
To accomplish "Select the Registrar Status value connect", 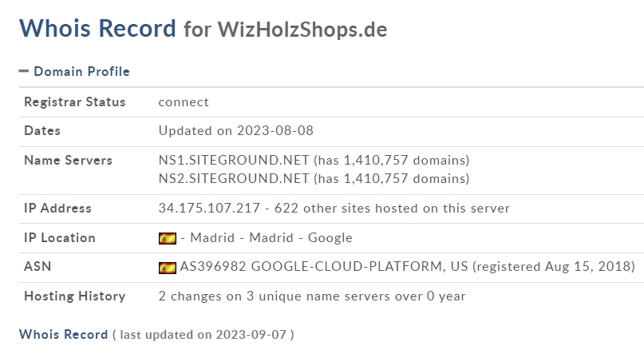I will [x=184, y=102].
